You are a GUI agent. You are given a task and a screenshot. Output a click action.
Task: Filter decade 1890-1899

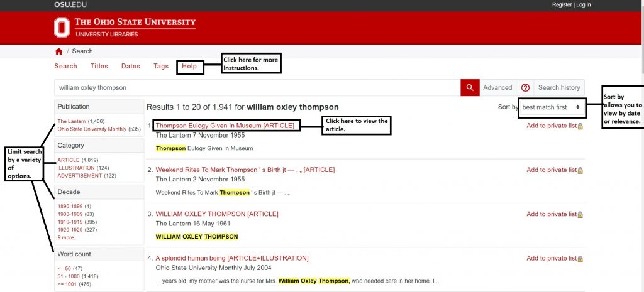(70, 207)
